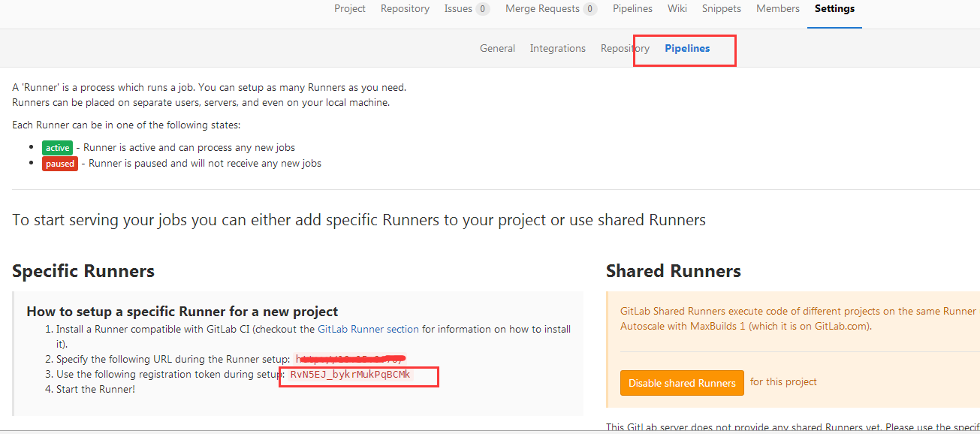Click the red paused status label
Viewport: 980px width, 434px height.
tap(60, 164)
